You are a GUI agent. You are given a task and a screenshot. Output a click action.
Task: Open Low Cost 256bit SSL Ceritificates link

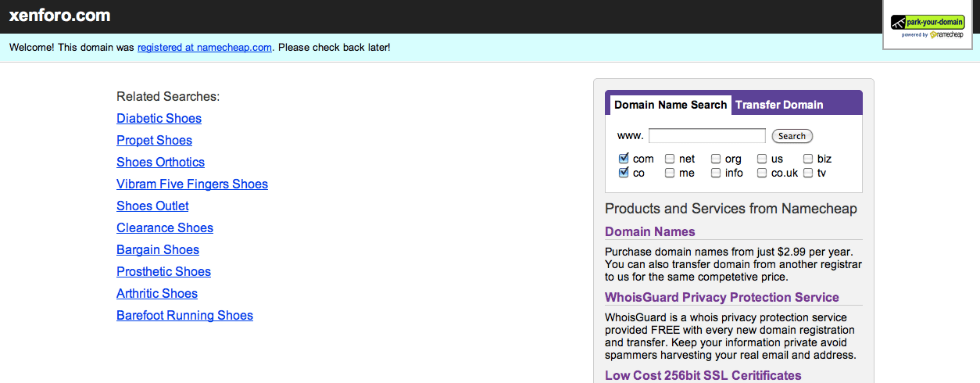703,376
